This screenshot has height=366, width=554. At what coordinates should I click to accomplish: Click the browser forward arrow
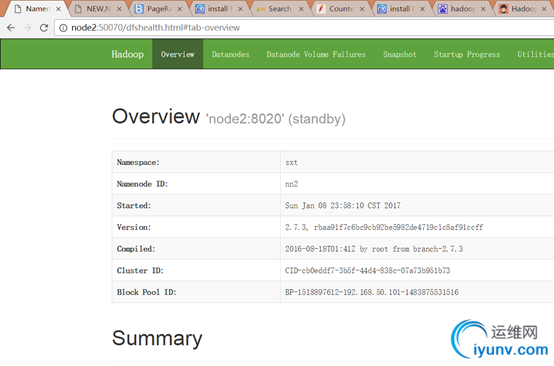tap(27, 28)
